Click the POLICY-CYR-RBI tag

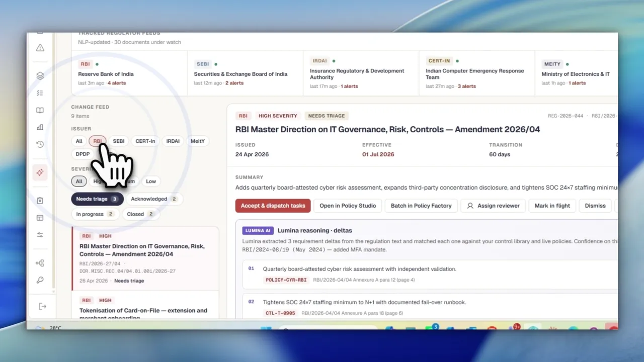click(x=286, y=280)
